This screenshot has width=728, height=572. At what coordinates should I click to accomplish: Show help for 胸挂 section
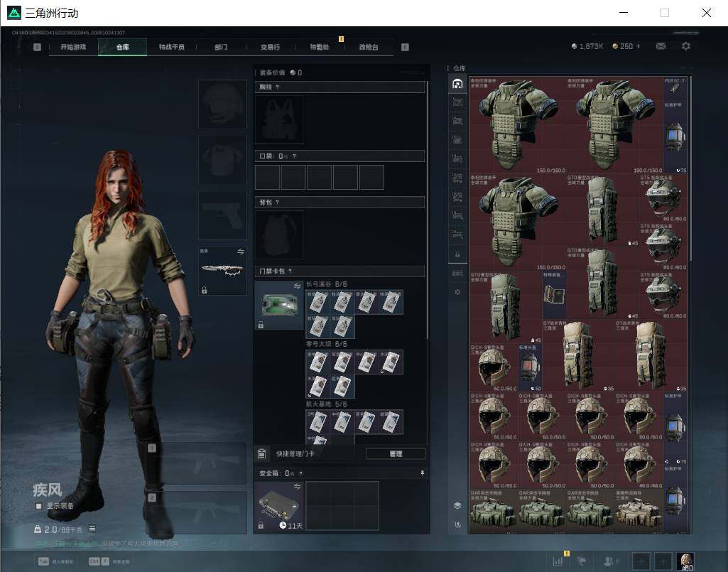click(x=277, y=87)
